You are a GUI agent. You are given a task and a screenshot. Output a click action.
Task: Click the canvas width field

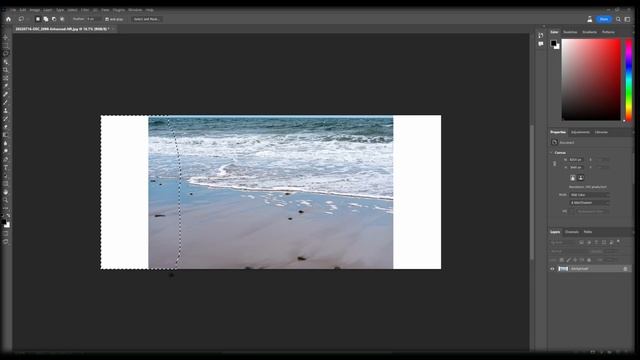576,160
